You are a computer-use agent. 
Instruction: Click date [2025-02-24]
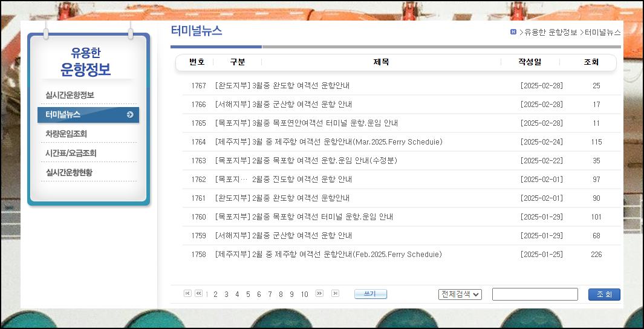pos(541,142)
